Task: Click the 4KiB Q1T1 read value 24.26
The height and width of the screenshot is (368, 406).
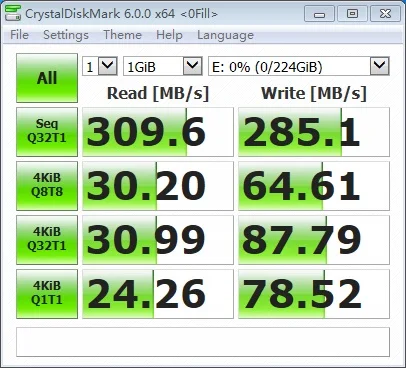Action: click(158, 294)
